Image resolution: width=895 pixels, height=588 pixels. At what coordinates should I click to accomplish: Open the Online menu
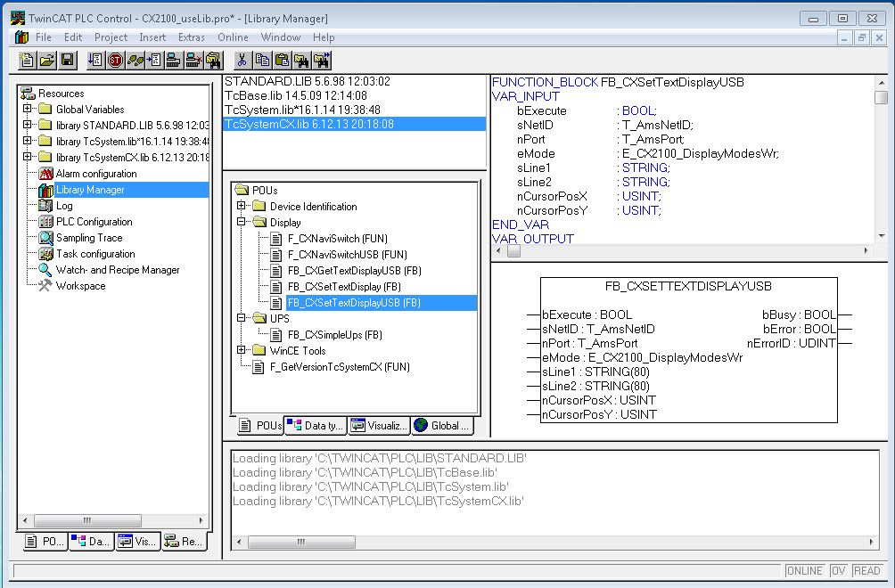(233, 37)
